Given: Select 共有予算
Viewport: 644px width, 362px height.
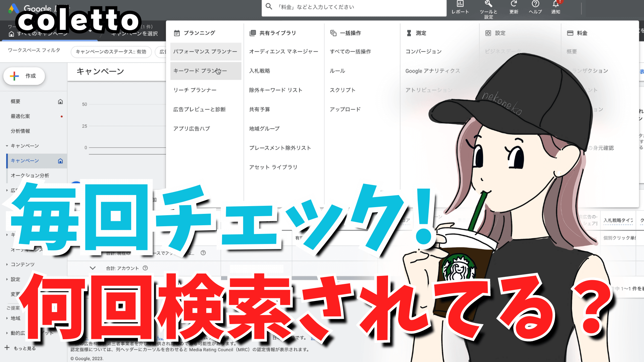Looking at the screenshot, I should tap(260, 110).
